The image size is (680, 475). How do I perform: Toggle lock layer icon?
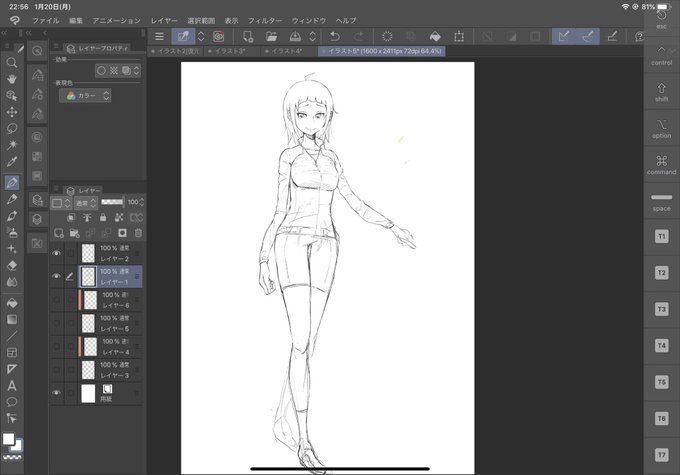click(x=103, y=218)
